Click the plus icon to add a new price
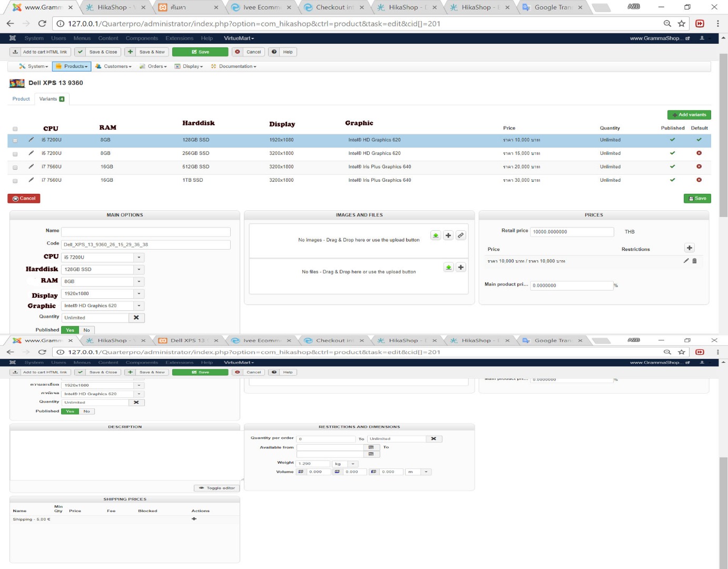The image size is (728, 569). 689,248
